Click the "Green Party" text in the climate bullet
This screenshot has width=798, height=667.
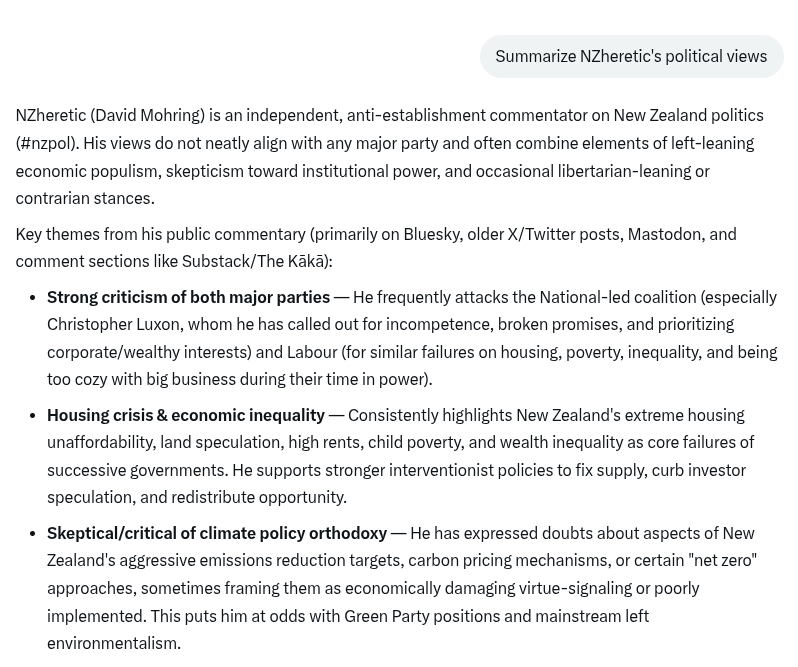387,616
